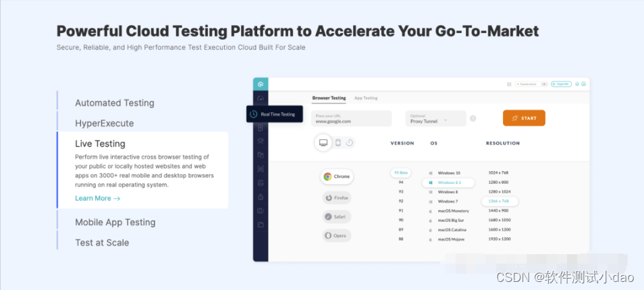Select resolution 1024 x 768
Viewport: 644px width, 290px height.
click(498, 173)
